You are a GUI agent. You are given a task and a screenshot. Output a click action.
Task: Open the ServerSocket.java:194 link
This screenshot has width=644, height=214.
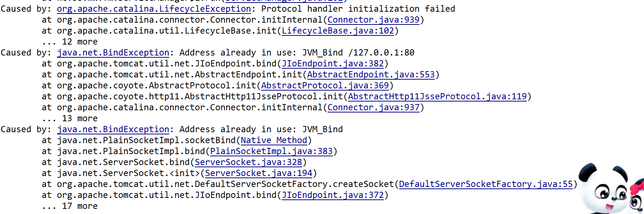click(259, 173)
